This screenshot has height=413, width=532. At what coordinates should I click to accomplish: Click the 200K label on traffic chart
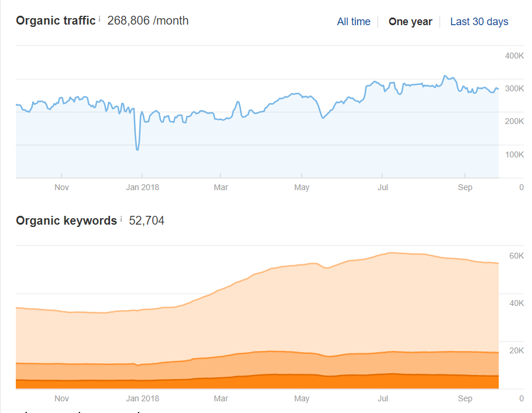coord(514,122)
